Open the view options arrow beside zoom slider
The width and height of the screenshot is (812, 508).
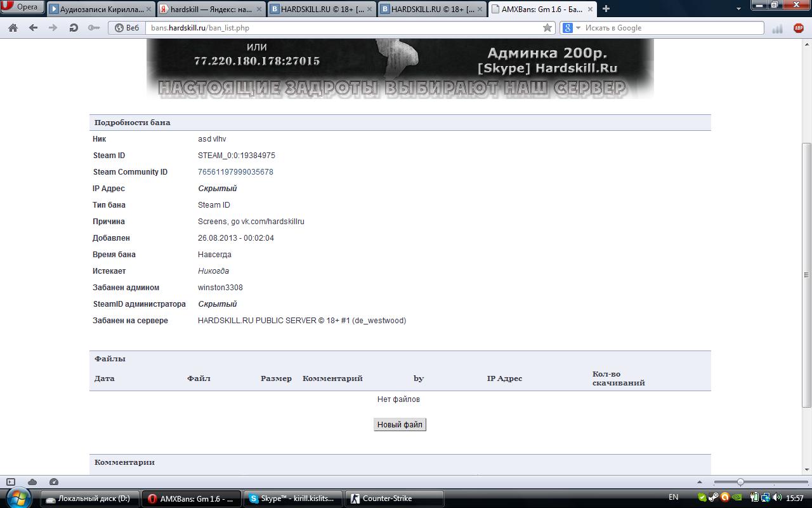pos(700,482)
